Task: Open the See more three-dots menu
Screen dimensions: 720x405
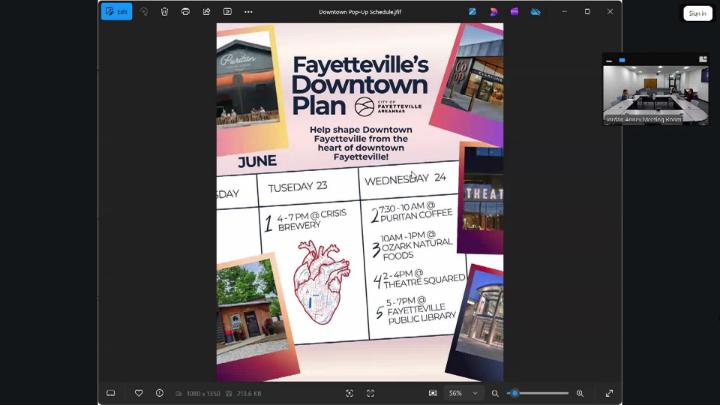Action: pyautogui.click(x=248, y=12)
